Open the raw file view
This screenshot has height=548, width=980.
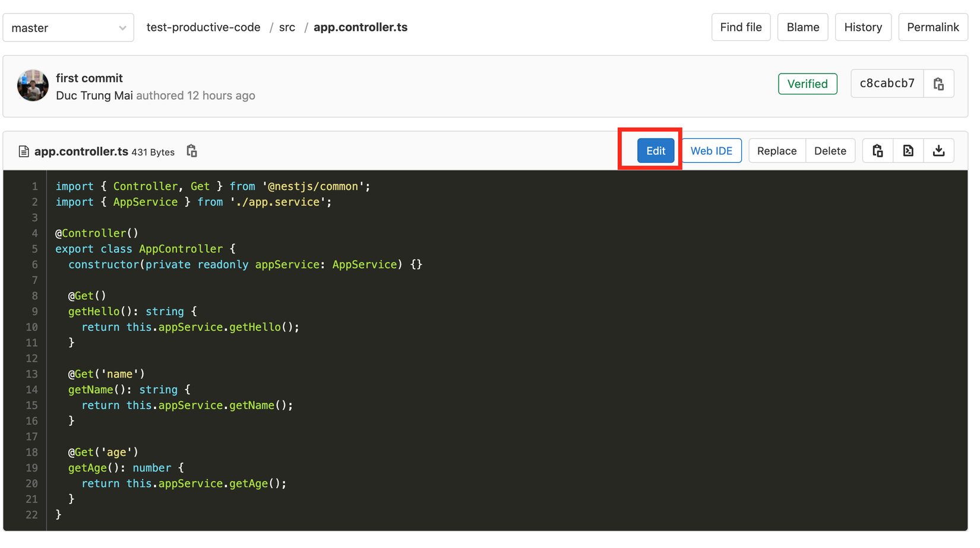coord(908,151)
